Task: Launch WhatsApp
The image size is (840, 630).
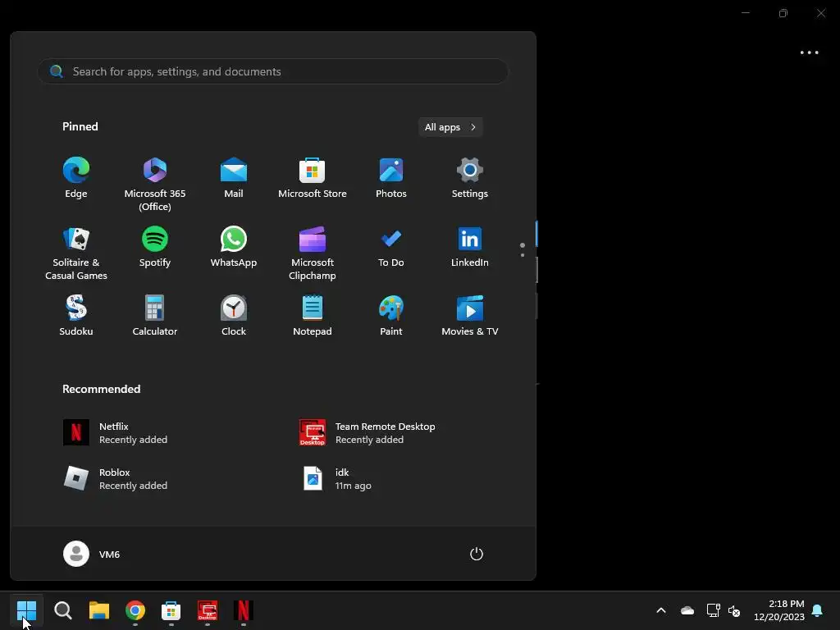Action: click(234, 247)
